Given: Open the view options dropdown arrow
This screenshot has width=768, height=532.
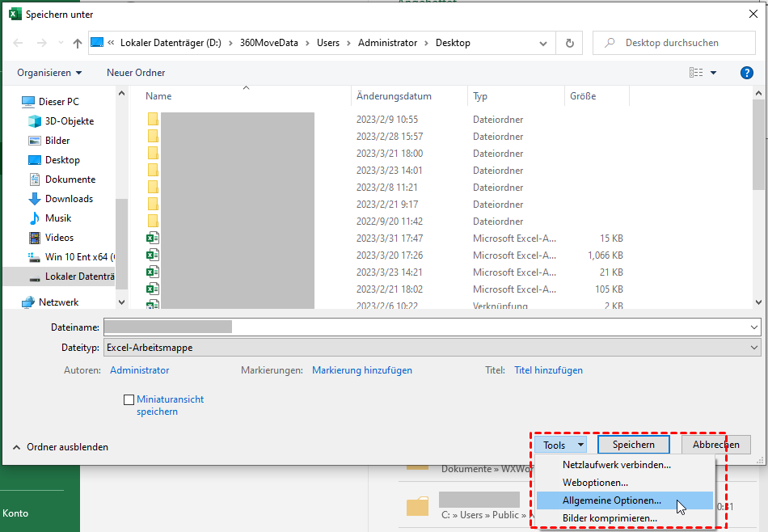Looking at the screenshot, I should click(x=714, y=73).
